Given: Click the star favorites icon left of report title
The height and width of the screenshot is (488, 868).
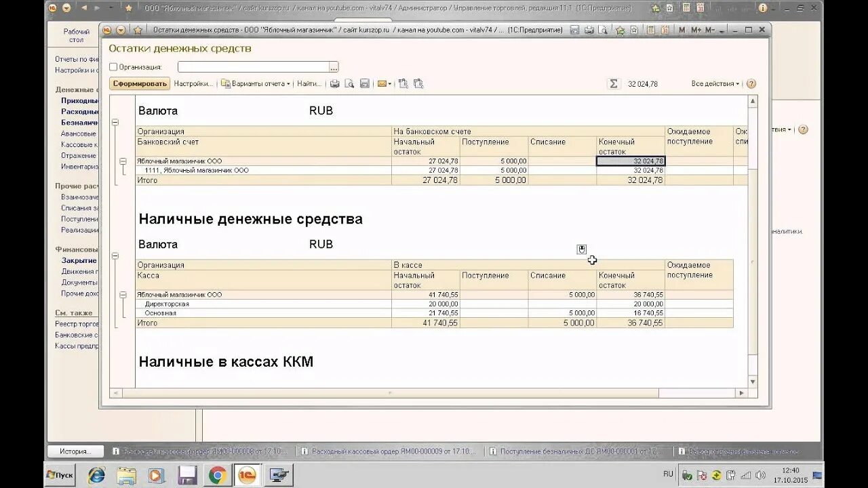Looking at the screenshot, I should point(138,30).
